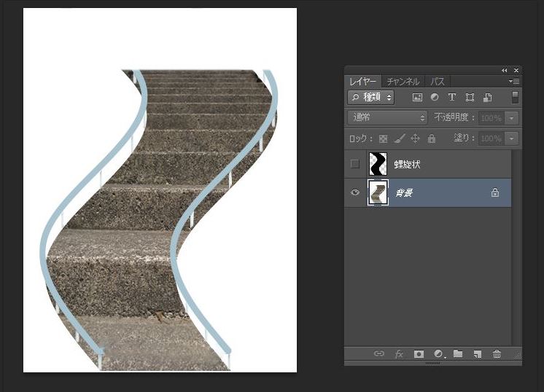Click the create new layer icon

[x=477, y=354]
